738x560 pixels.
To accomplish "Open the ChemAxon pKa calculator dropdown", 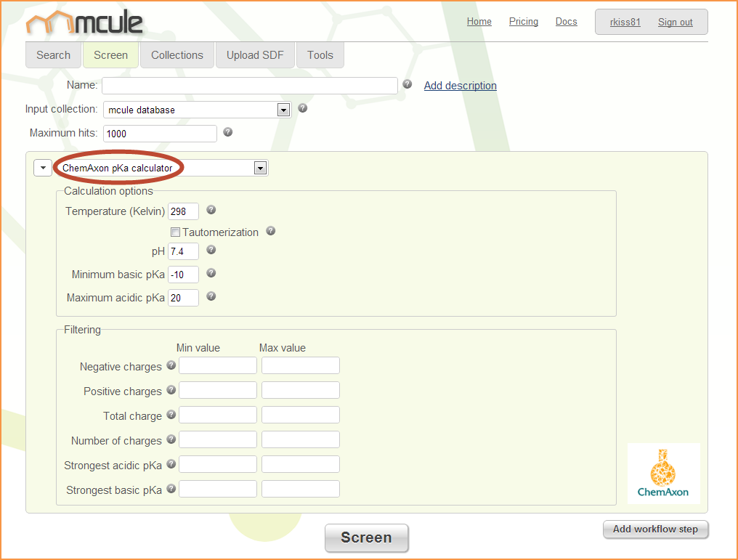I will pyautogui.click(x=260, y=168).
